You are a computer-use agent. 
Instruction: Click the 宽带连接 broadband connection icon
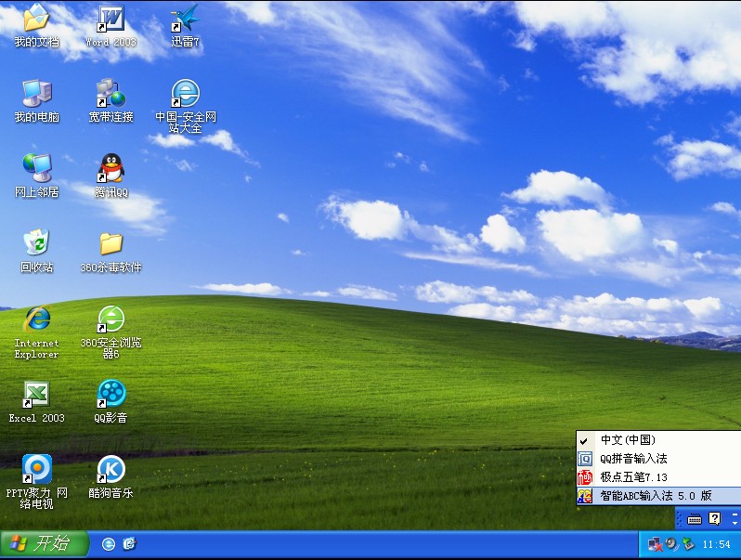click(x=110, y=96)
